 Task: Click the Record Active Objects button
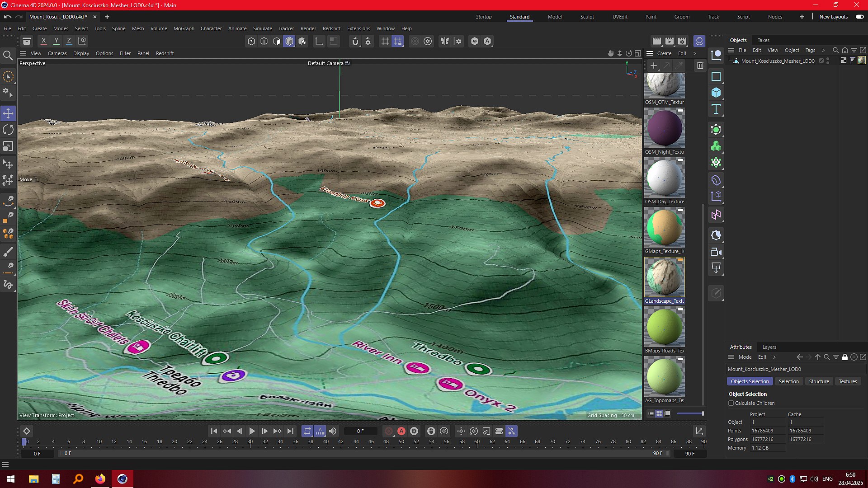pos(389,431)
